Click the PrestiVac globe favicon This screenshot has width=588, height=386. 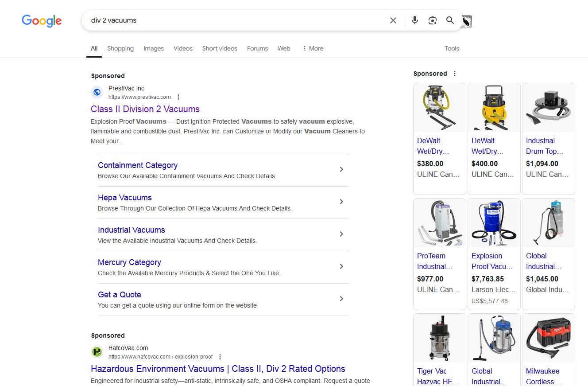coord(97,92)
